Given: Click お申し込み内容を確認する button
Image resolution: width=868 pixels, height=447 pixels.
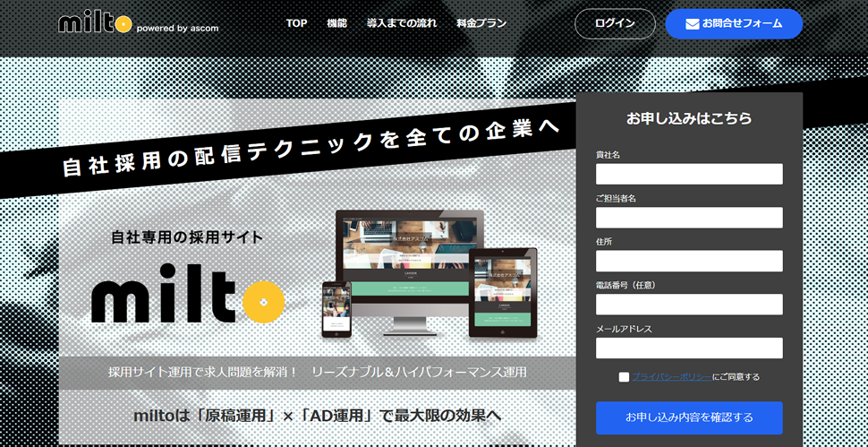Looking at the screenshot, I should coord(689,417).
